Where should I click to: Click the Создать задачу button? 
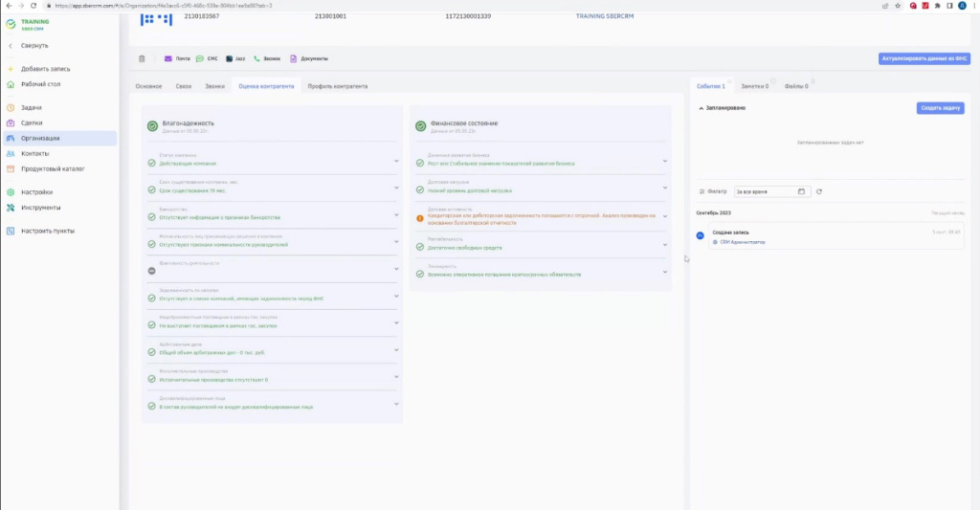point(940,108)
